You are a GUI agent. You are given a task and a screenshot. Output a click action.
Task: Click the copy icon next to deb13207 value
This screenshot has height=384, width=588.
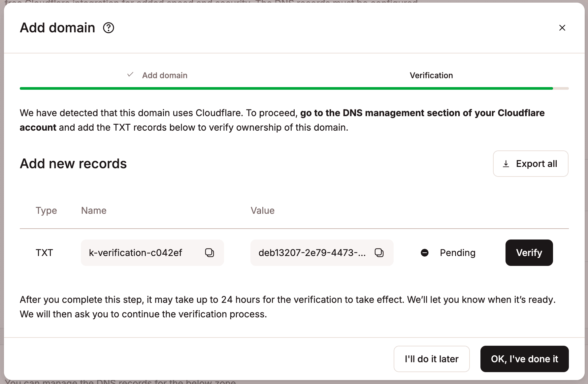(x=379, y=253)
